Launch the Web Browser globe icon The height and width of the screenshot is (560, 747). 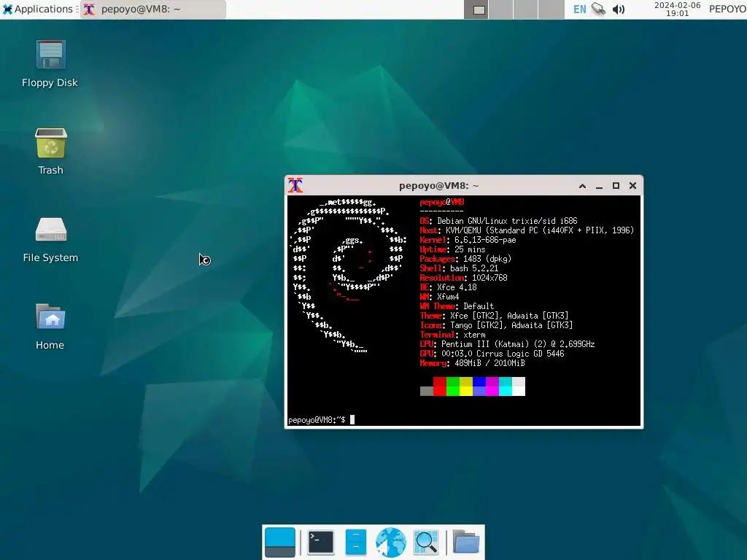click(391, 542)
